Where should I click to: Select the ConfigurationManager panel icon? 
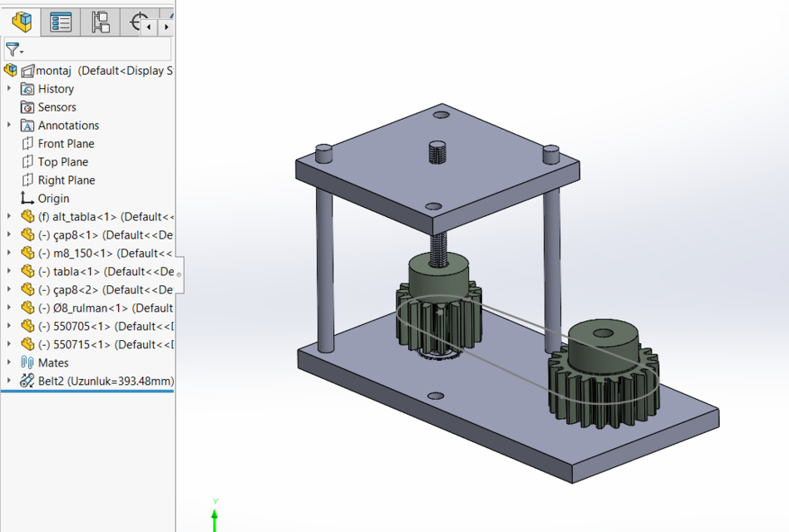tap(99, 22)
